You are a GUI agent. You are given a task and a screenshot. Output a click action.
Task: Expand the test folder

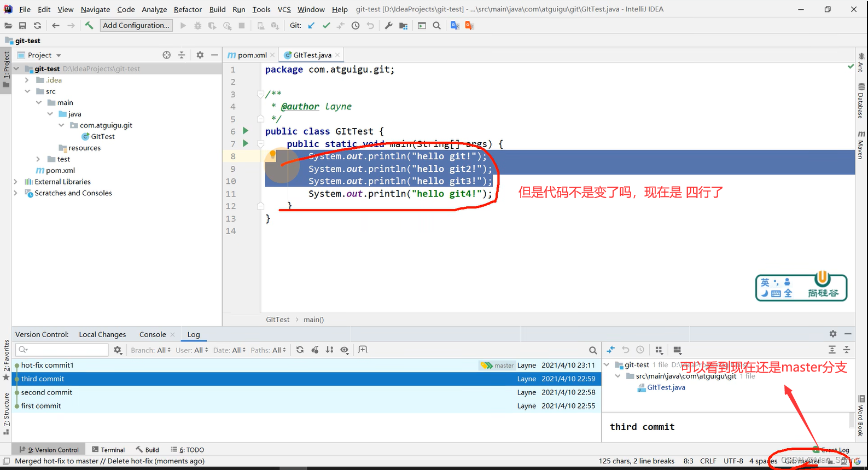(38, 159)
